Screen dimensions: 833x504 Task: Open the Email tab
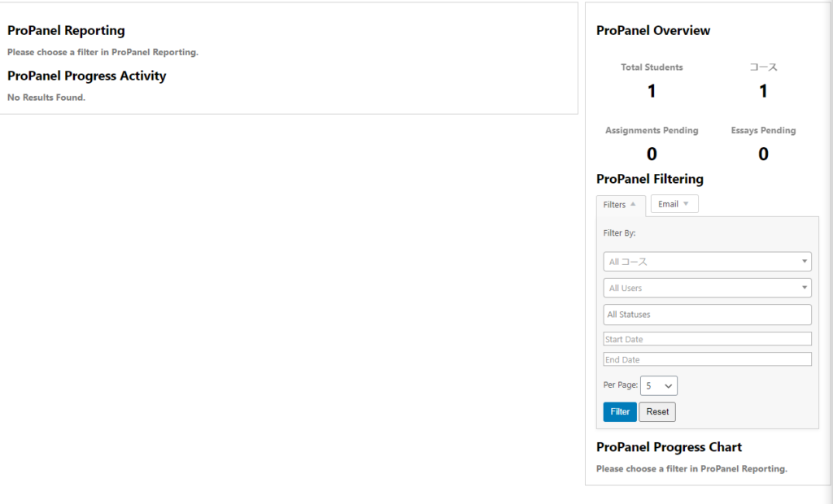click(x=674, y=204)
